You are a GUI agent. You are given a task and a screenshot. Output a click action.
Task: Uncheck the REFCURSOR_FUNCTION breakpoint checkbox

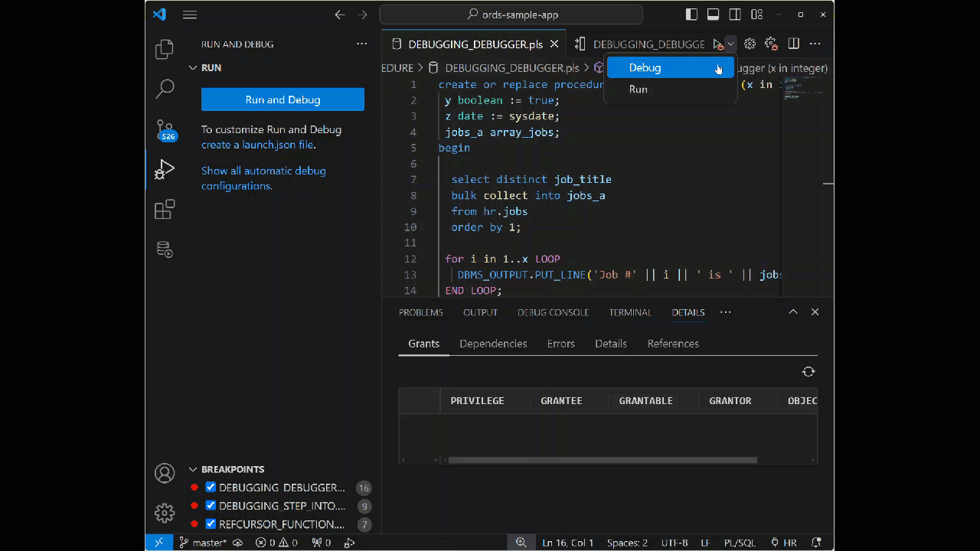coord(211,524)
